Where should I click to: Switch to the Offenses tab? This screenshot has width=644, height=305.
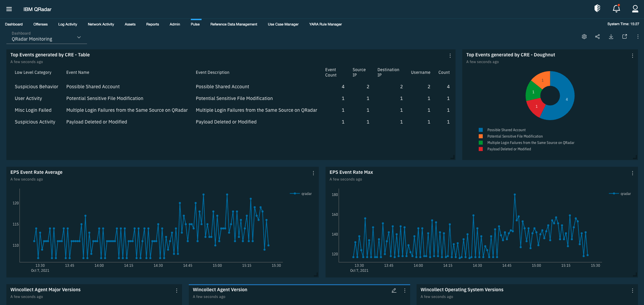tap(40, 24)
